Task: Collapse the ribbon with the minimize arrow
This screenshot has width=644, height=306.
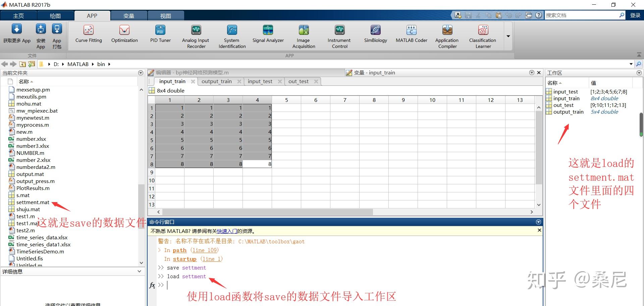Action: click(639, 54)
